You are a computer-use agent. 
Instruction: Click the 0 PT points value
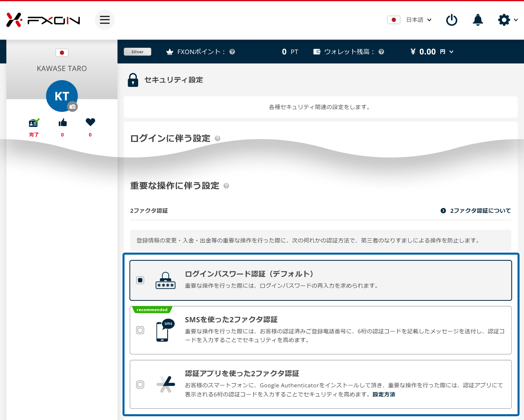tap(290, 52)
